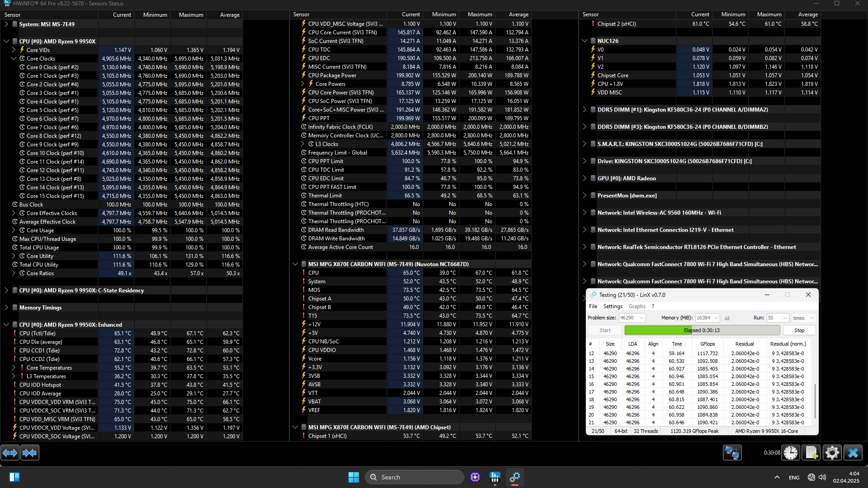Viewport: 868px width, 488px height.
Task: Click the Windows Start button on the taskbar
Action: [354, 477]
